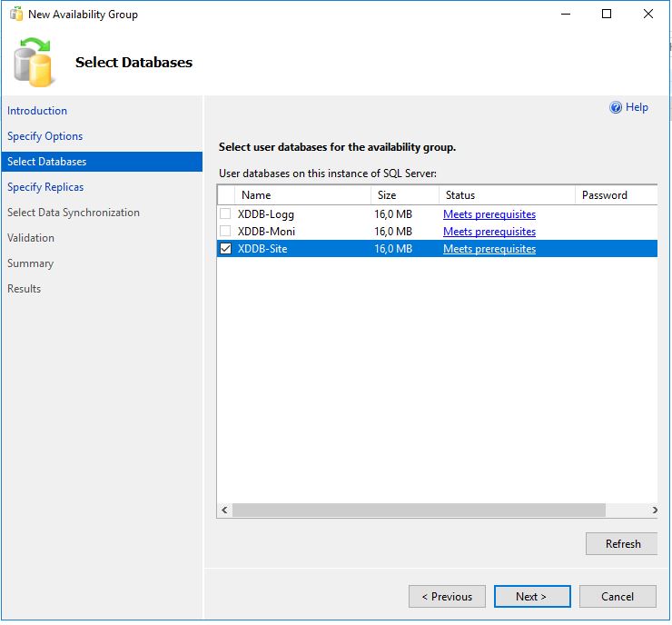Viewport: 672px width, 625px height.
Task: Click the 16,0 MB size of XDDB-Moni
Action: click(393, 232)
